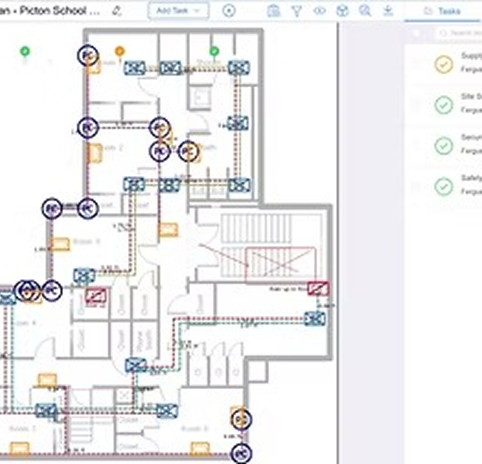Image resolution: width=482 pixels, height=464 pixels.
Task: Select the red marked box beside the stairwell
Action: point(318,289)
